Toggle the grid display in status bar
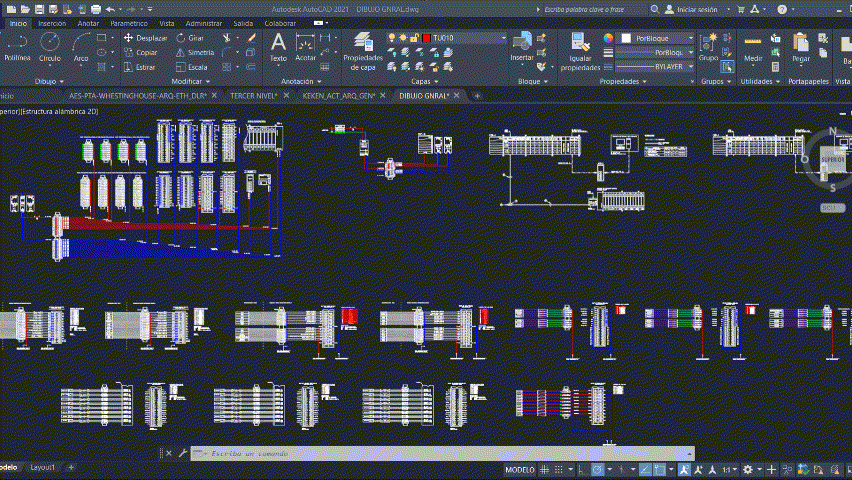 pyautogui.click(x=546, y=469)
